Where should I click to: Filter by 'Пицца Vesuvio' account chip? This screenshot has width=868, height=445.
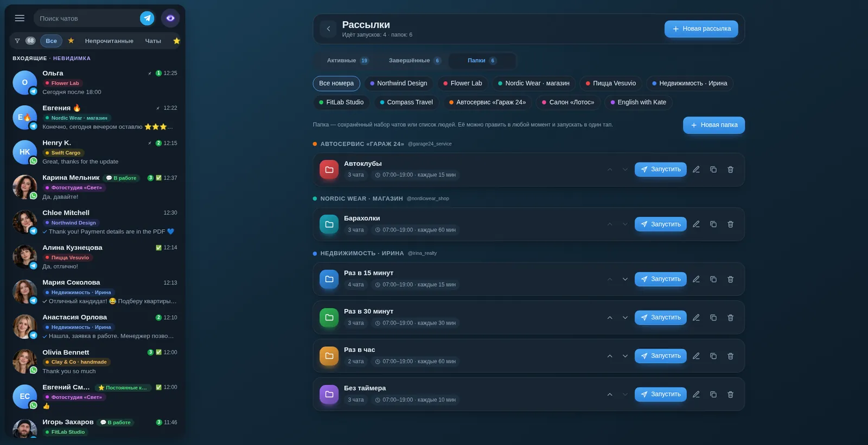[x=611, y=83]
